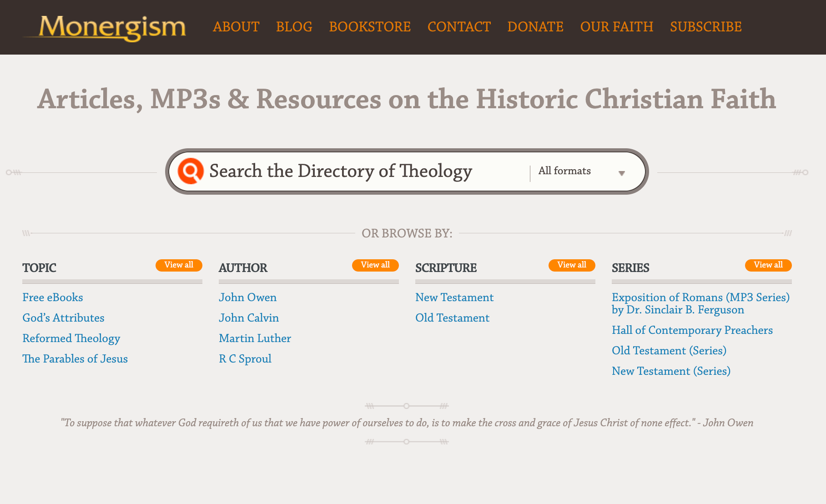Open the Bookstore menu item
The image size is (826, 504).
point(370,27)
